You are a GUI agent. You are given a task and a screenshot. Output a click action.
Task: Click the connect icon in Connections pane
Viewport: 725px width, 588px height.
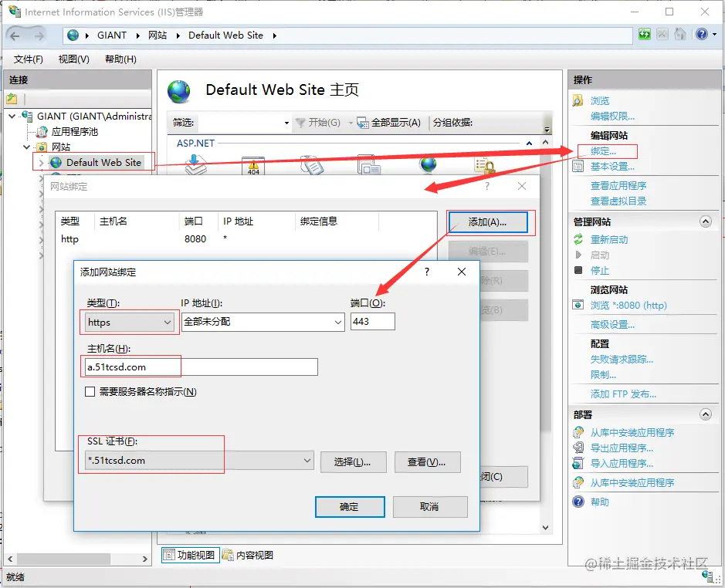tap(12, 99)
